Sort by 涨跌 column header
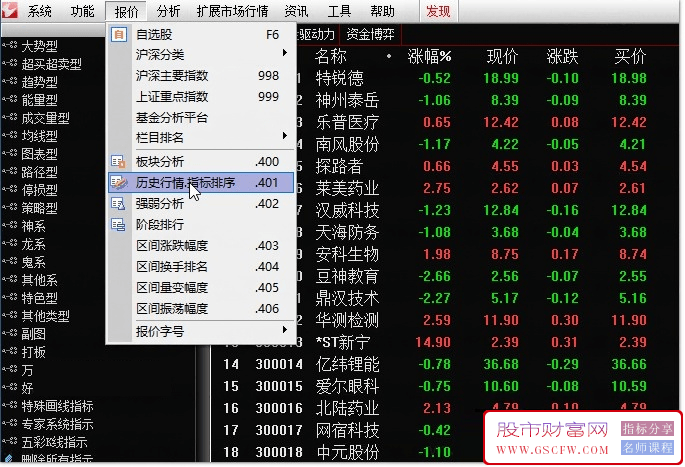Viewport: 685px width, 467px height. pyautogui.click(x=562, y=56)
